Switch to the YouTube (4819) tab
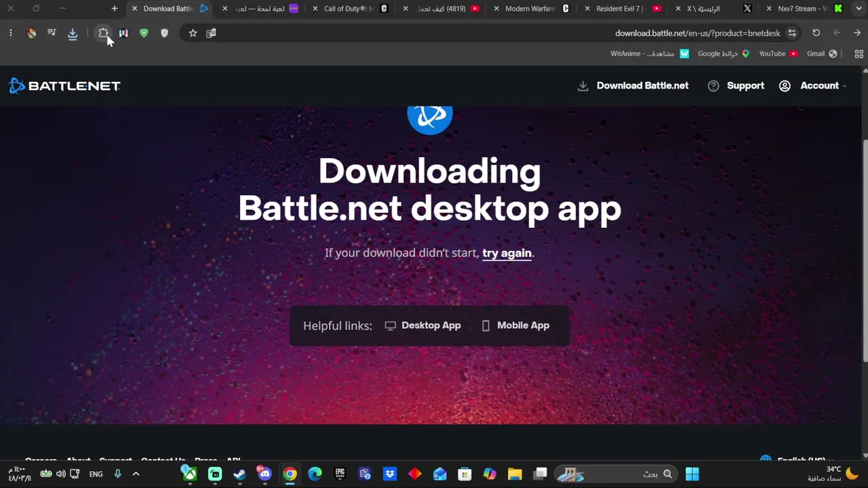Screen dimensions: 868x488 tap(442, 9)
